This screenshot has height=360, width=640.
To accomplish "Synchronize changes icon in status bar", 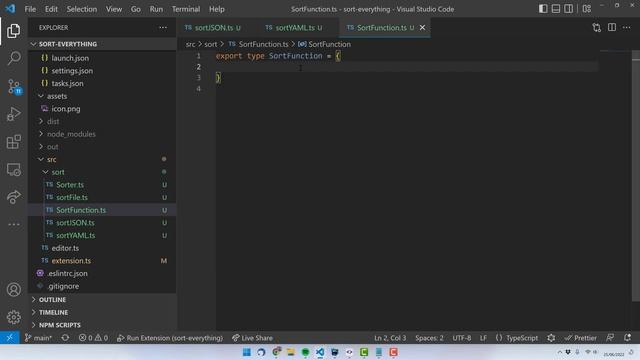I will [65, 338].
